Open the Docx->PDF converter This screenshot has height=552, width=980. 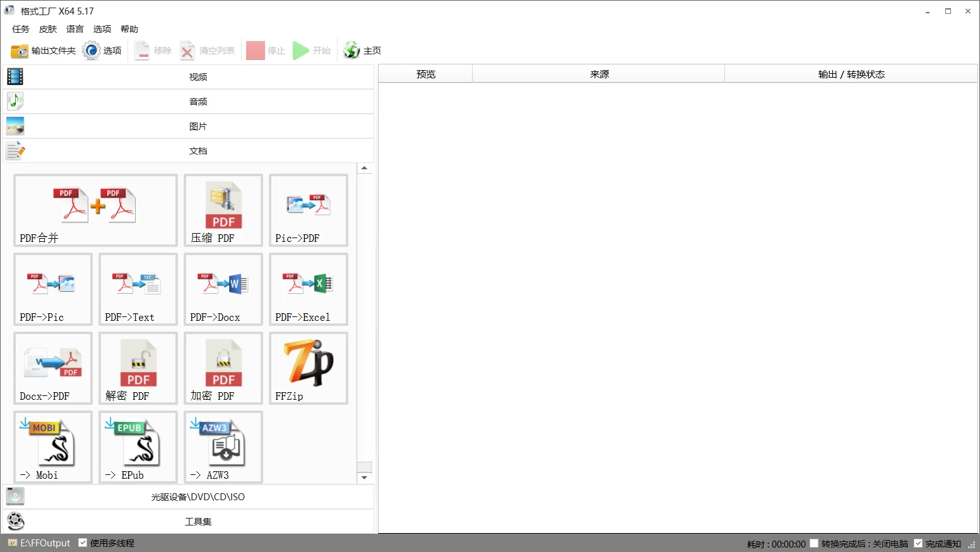coord(53,368)
